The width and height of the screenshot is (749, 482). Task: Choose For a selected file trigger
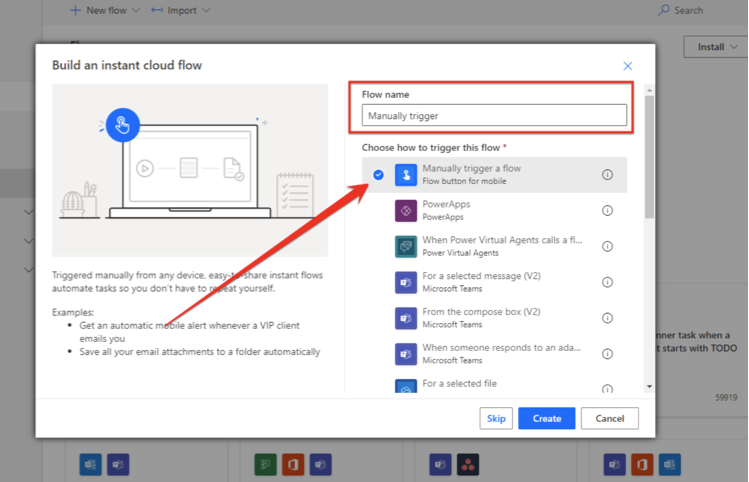coord(494,383)
